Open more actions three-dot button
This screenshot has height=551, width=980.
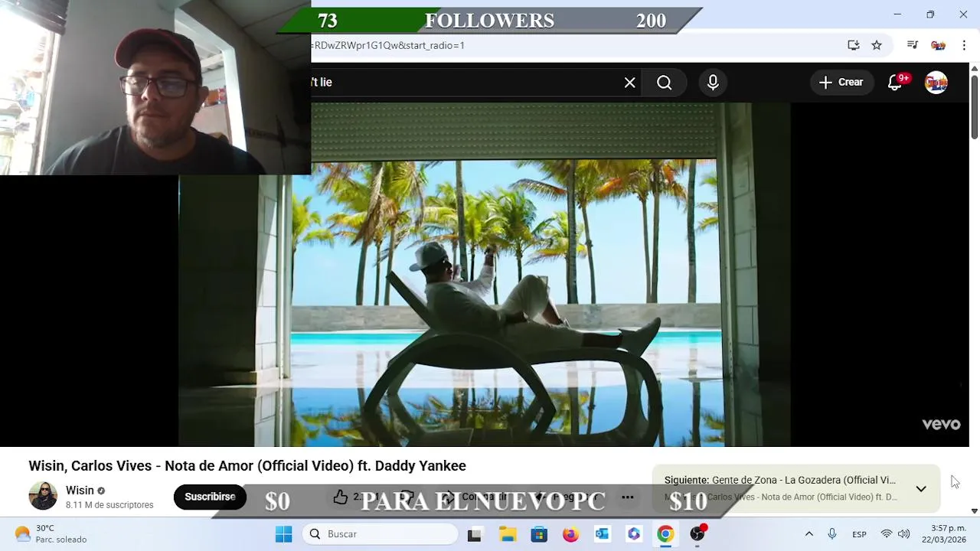point(628,497)
